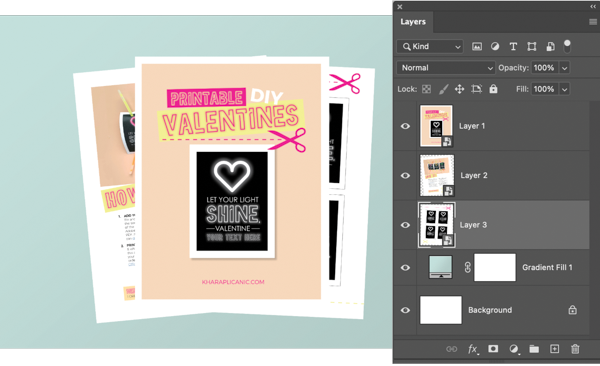Prevent auto-nesting artboard lock icon
Screen dimensions: 600x366
[x=476, y=89]
